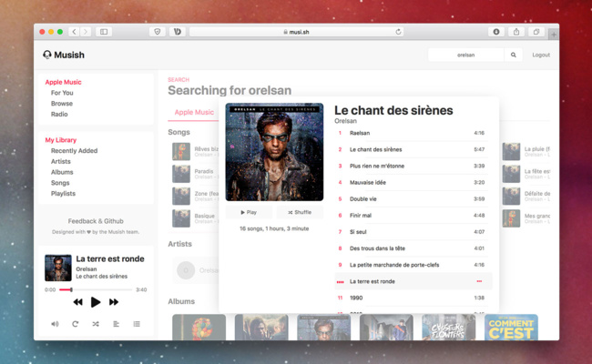Image resolution: width=592 pixels, height=364 pixels.
Task: Open Recently Added in My Library
Action: 74,151
